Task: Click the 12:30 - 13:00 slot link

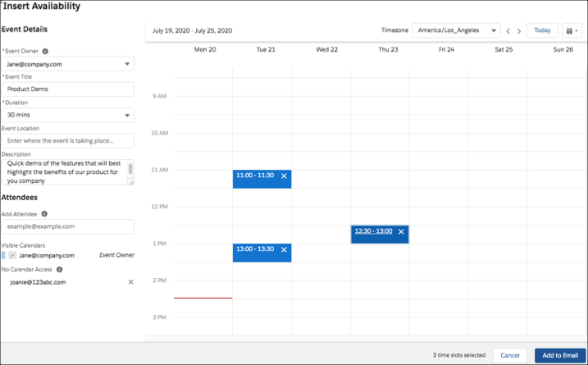Action: tap(373, 230)
